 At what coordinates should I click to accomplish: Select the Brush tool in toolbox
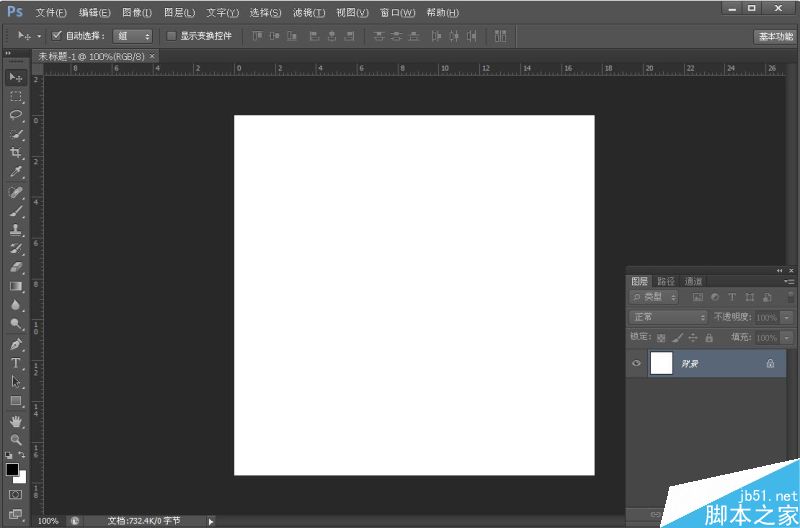[16, 211]
